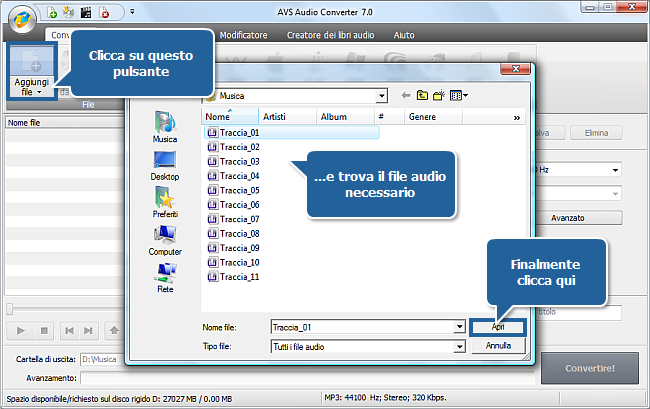Image resolution: width=650 pixels, height=409 pixels.
Task: Sort files by Album column
Action: pos(345,116)
